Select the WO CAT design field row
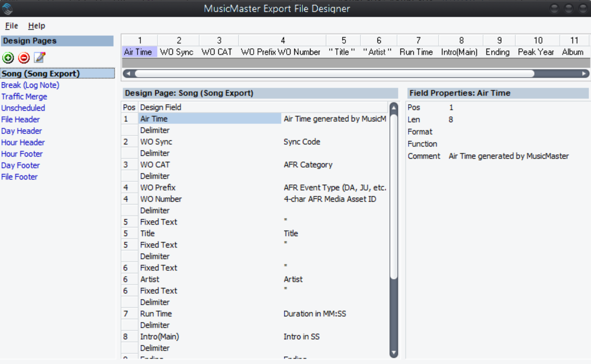591x364 pixels. pos(255,165)
